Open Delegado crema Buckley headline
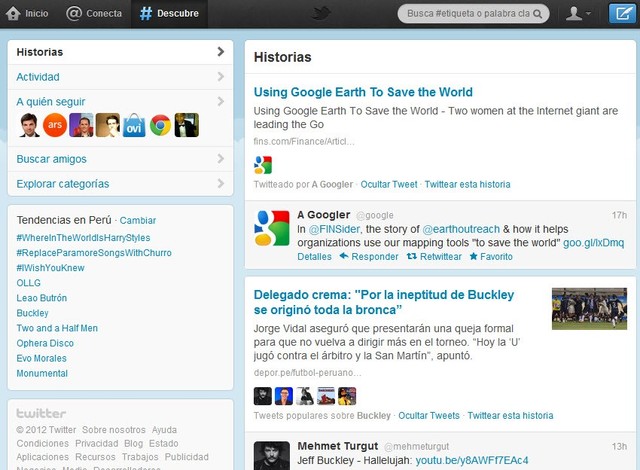The height and width of the screenshot is (470, 640). (x=384, y=302)
